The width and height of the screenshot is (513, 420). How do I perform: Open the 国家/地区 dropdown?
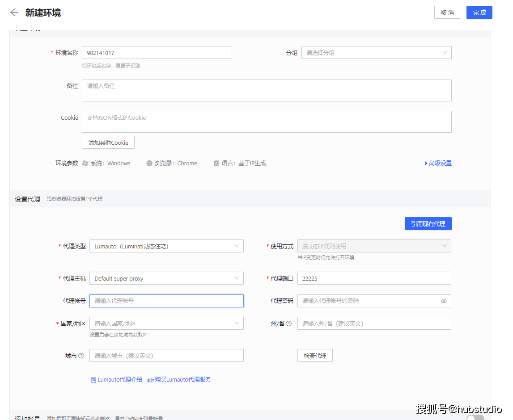pyautogui.click(x=166, y=323)
